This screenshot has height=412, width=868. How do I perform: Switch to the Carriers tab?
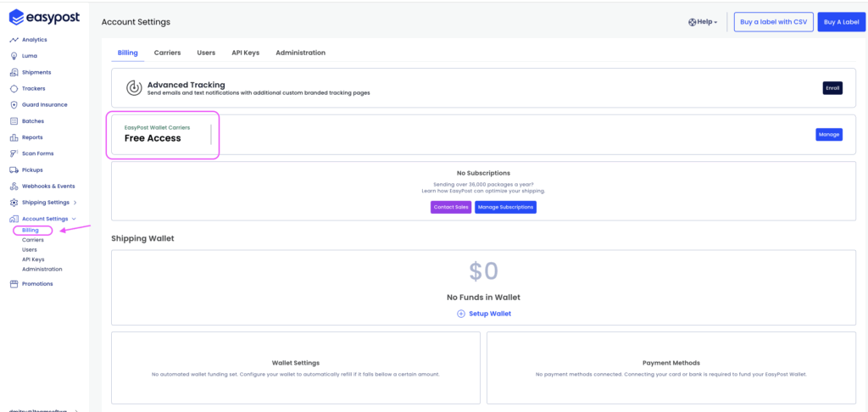pos(167,53)
